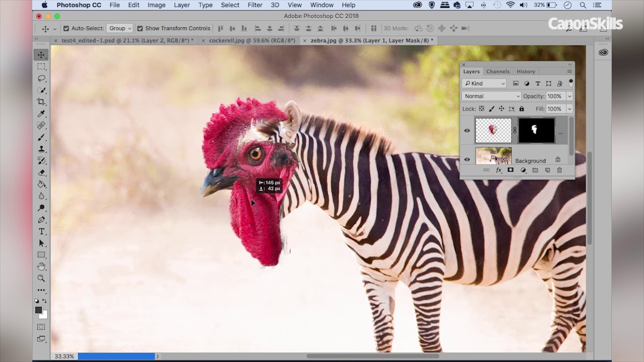This screenshot has height=362, width=644.
Task: Select the Rectangular Marquee tool
Action: (x=42, y=66)
